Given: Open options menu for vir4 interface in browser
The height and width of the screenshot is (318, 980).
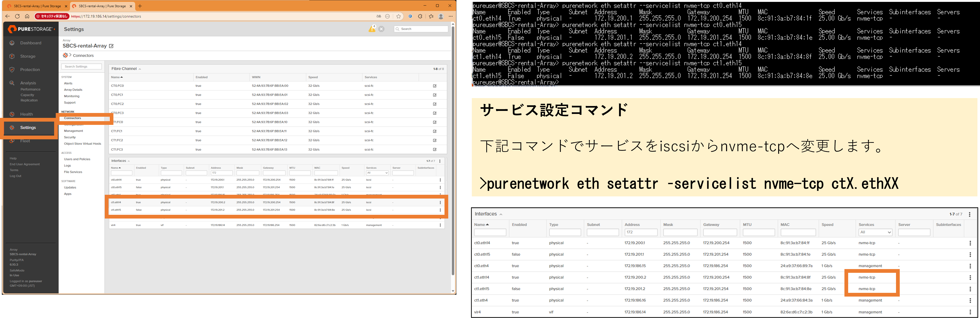Looking at the screenshot, I should click(440, 225).
